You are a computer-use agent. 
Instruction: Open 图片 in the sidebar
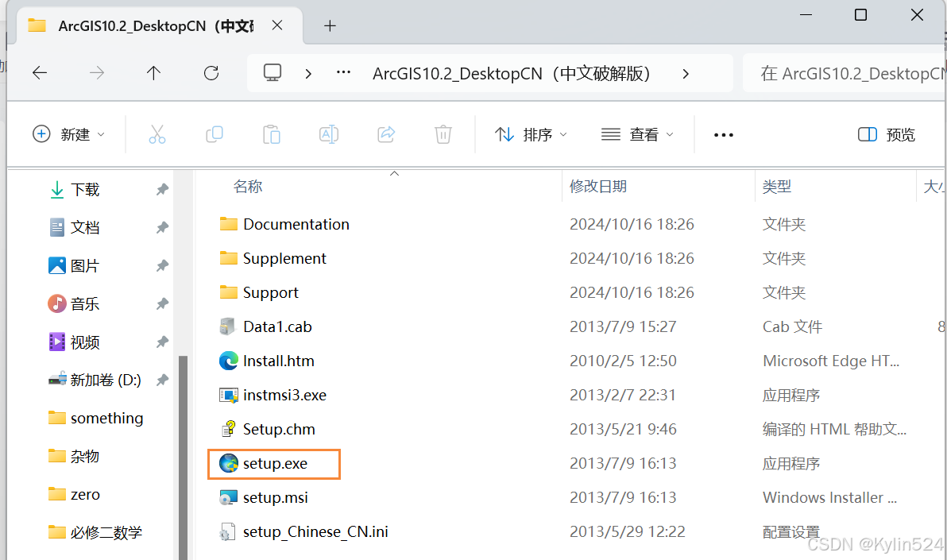(x=75, y=266)
